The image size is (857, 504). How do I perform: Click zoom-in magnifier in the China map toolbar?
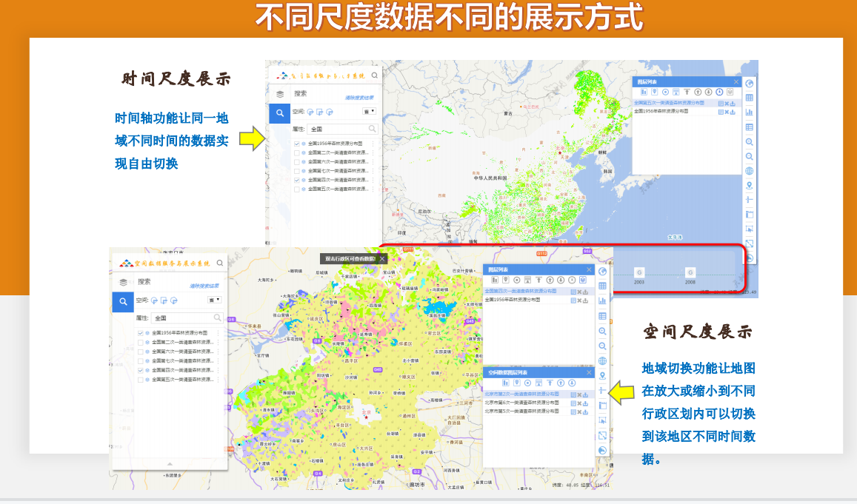750,141
